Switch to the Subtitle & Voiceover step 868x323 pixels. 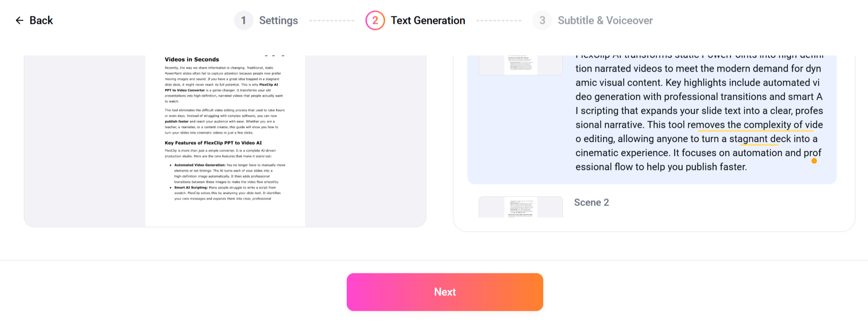click(x=605, y=20)
